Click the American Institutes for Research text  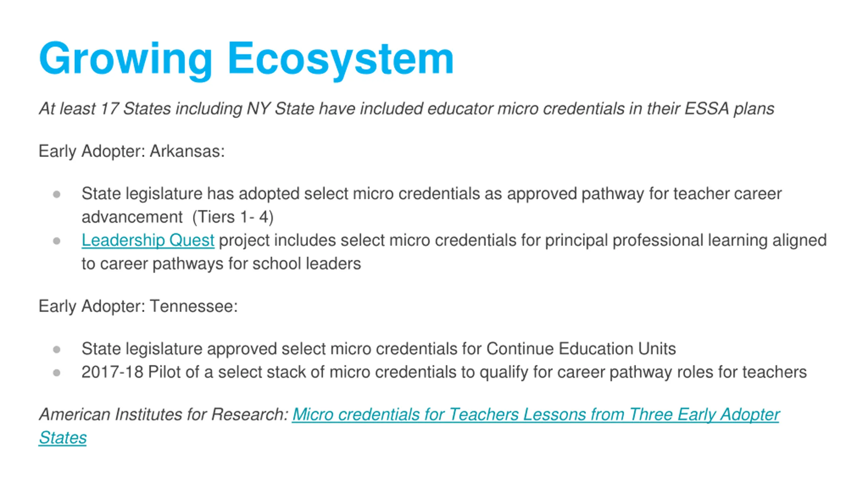(164, 414)
